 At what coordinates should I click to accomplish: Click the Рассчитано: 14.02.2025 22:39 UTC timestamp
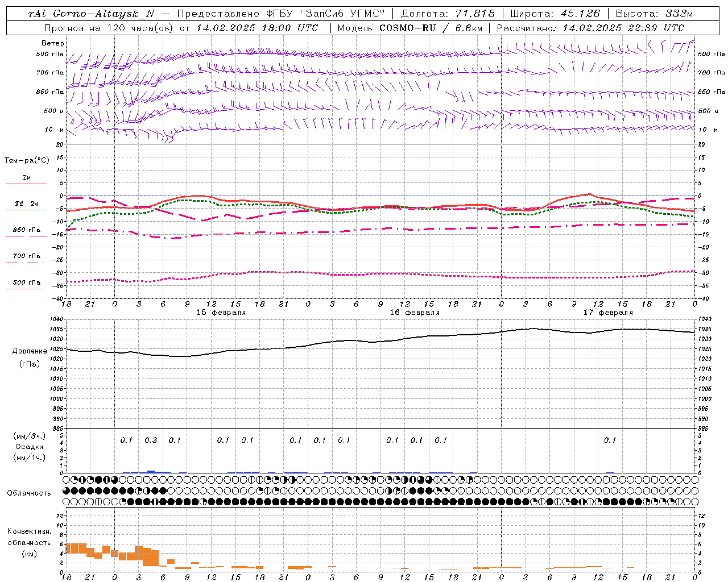(590, 28)
